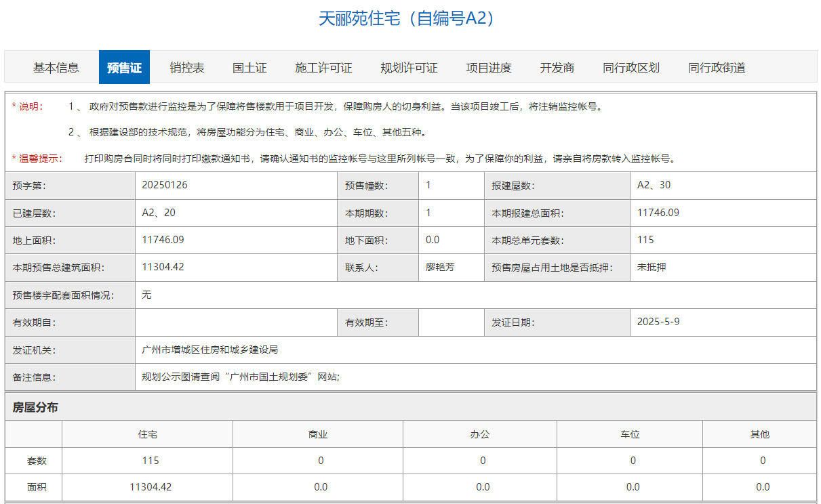Switch to the 销控表 tab
821x504 pixels.
(x=187, y=68)
